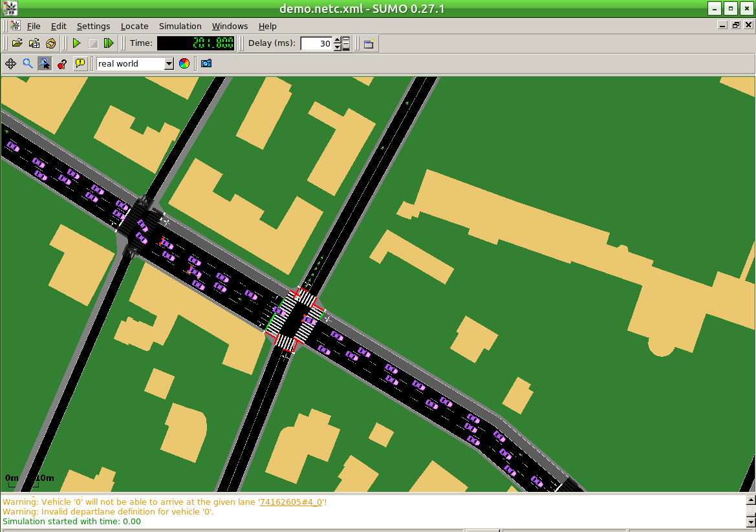Take a snapshot with the camera icon
Image resolution: width=756 pixels, height=532 pixels.
pyautogui.click(x=206, y=63)
